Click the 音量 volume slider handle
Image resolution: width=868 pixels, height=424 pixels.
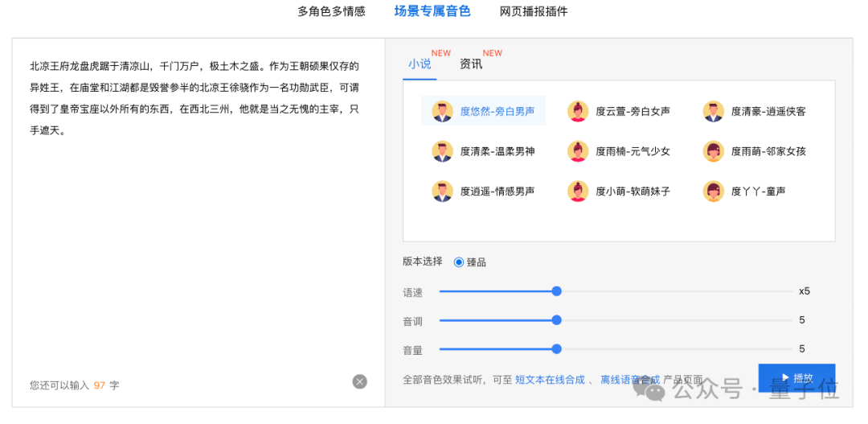tap(557, 348)
